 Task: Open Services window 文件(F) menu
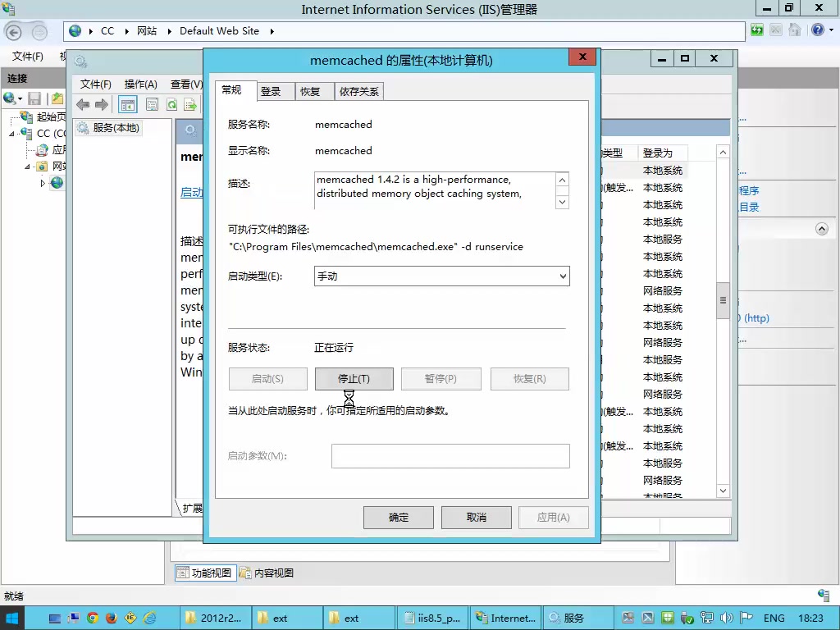point(95,84)
